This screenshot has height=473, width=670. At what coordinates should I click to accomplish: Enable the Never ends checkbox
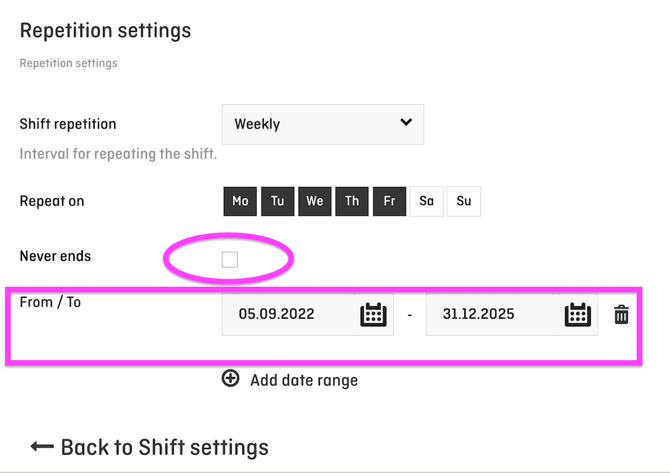coord(230,260)
